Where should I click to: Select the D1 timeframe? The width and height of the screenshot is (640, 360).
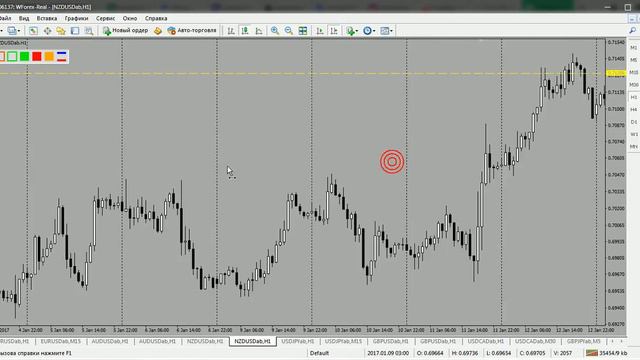(x=633, y=122)
